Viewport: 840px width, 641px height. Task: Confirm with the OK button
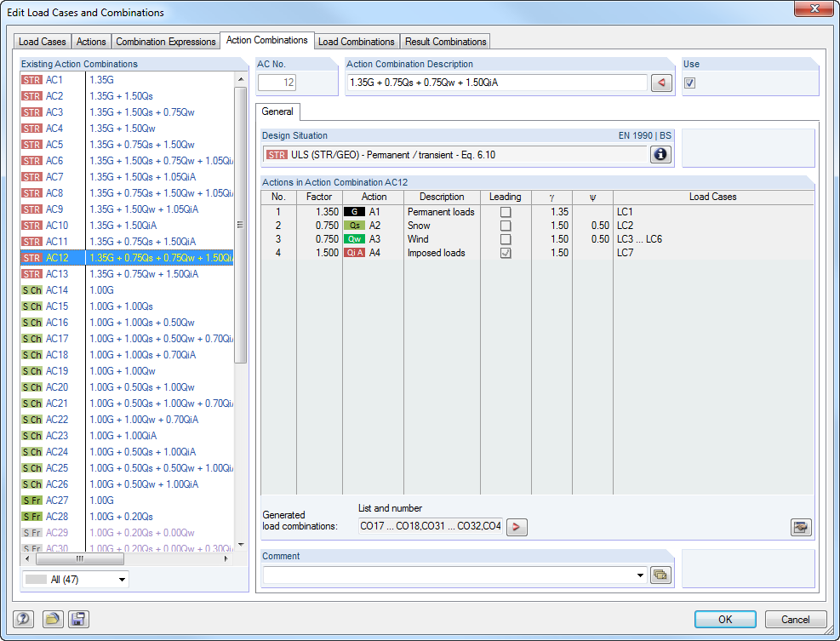(x=725, y=619)
